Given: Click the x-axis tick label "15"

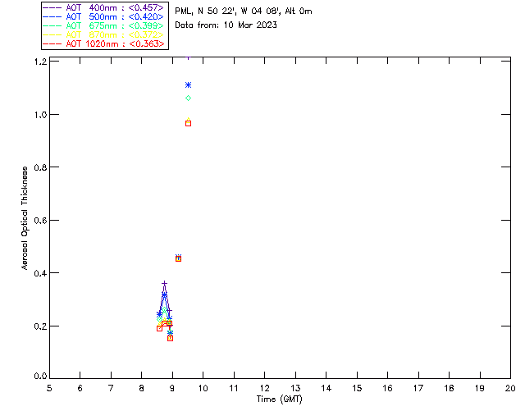Looking at the screenshot, I should [357, 388].
